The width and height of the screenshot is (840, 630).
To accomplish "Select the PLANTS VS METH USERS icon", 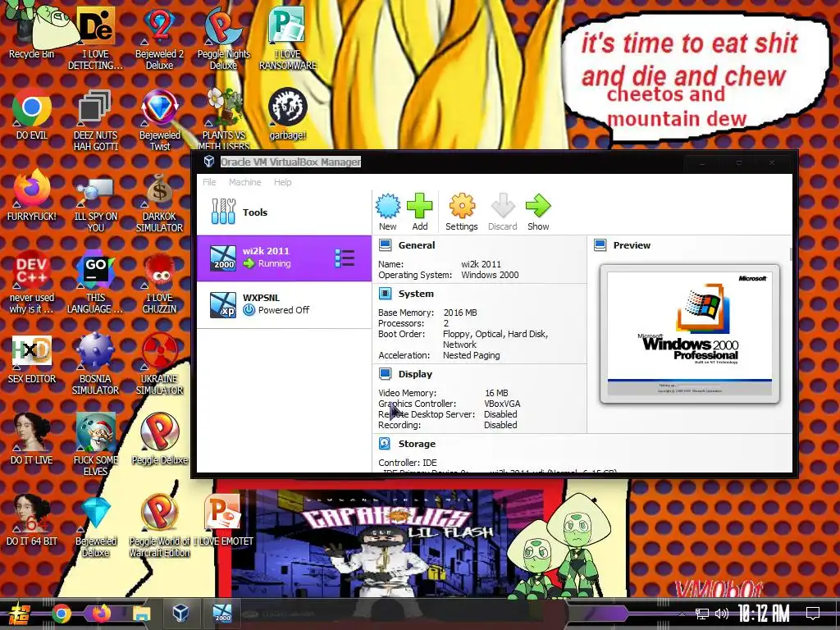I will pyautogui.click(x=225, y=119).
